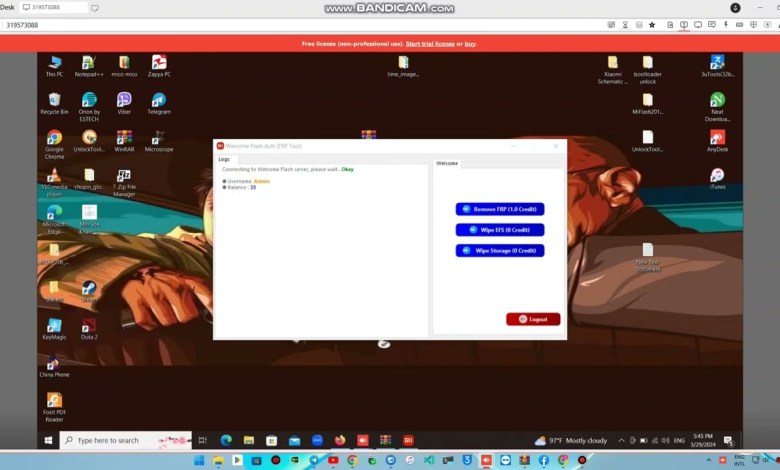Click the remote taskbar clock showing 5:45 PM
Viewport: 780px width, 470px height.
[703, 440]
